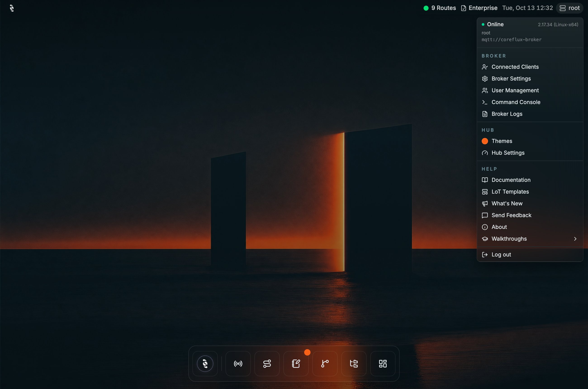Screen dimensions: 588x389
Task: Open LoT Templates
Action: [x=530, y=192]
